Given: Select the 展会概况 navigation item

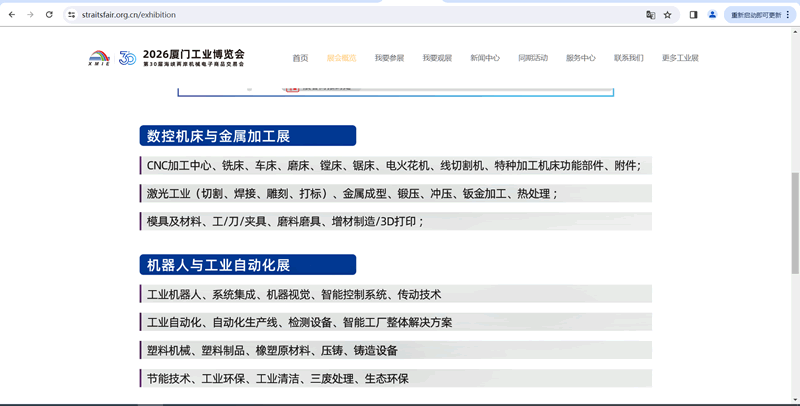Looking at the screenshot, I should tap(341, 58).
